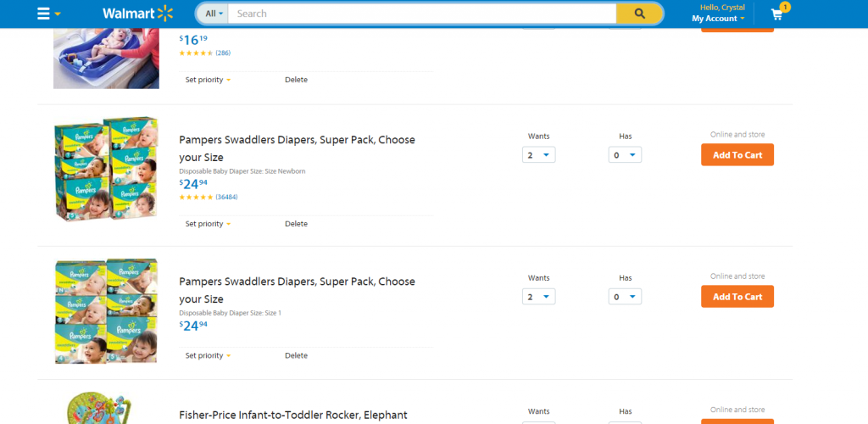Delete Pampers Swaddlers Size Newborn item
The height and width of the screenshot is (424, 868).
(x=296, y=224)
